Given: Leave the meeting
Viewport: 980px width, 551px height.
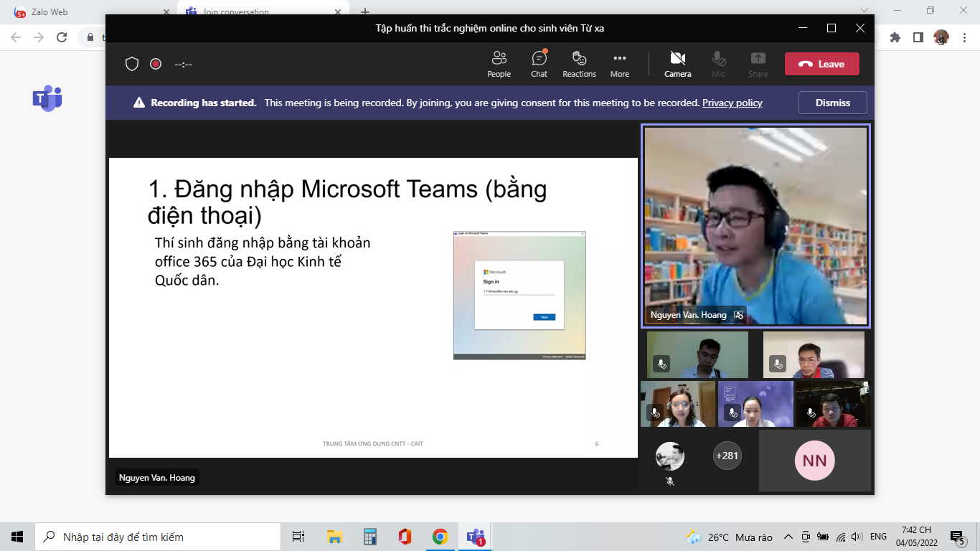Looking at the screenshot, I should (821, 64).
